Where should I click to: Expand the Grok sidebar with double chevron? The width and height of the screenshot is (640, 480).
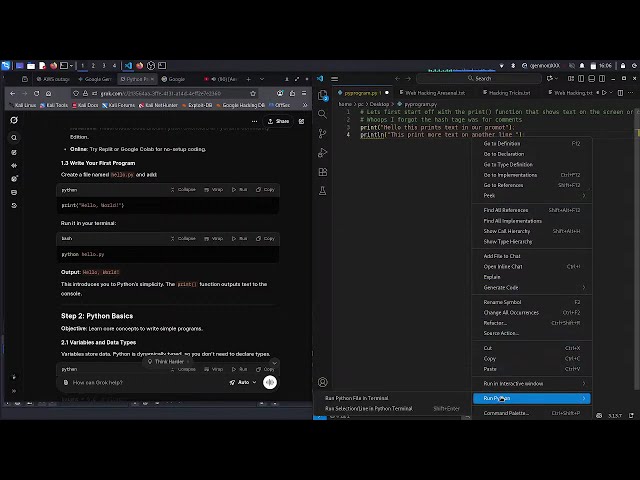14,391
